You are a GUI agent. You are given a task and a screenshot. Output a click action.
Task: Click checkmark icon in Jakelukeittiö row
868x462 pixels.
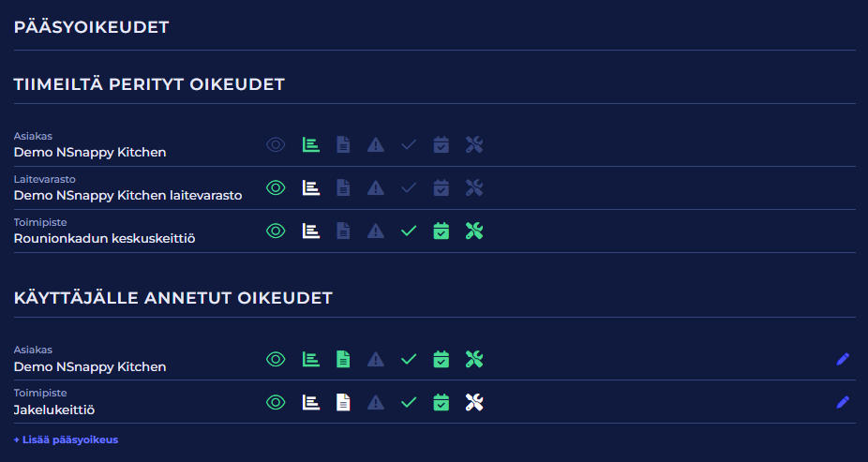[x=408, y=402]
